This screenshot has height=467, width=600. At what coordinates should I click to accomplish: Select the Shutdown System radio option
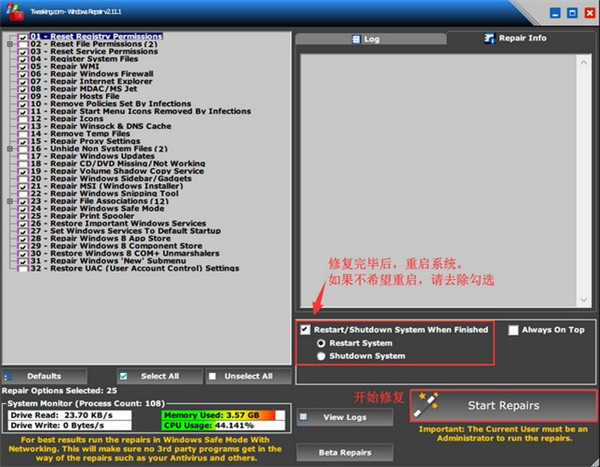320,355
